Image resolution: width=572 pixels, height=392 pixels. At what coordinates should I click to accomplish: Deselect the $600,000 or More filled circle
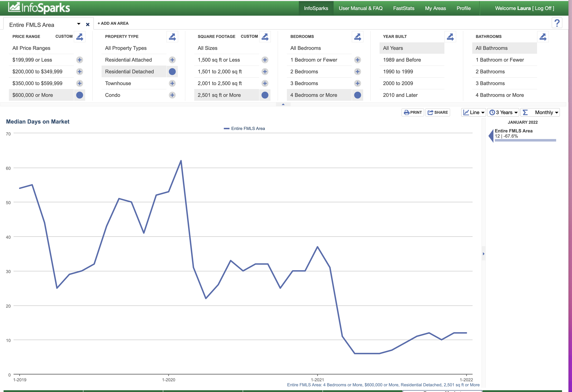pyautogui.click(x=79, y=95)
